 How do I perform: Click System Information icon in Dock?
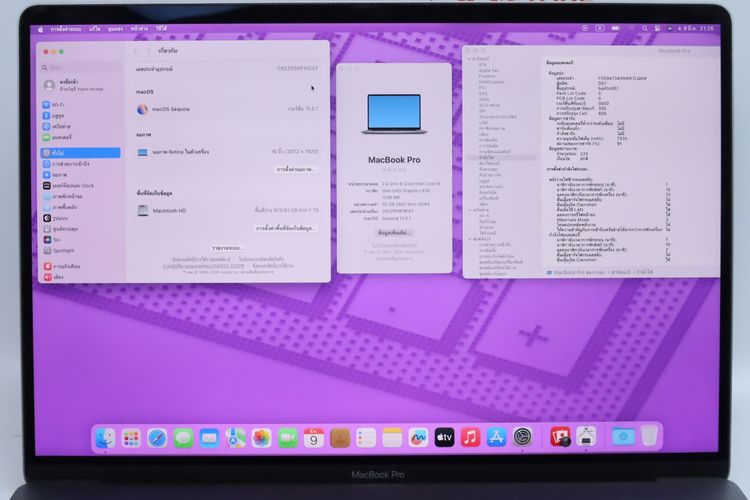click(x=586, y=437)
